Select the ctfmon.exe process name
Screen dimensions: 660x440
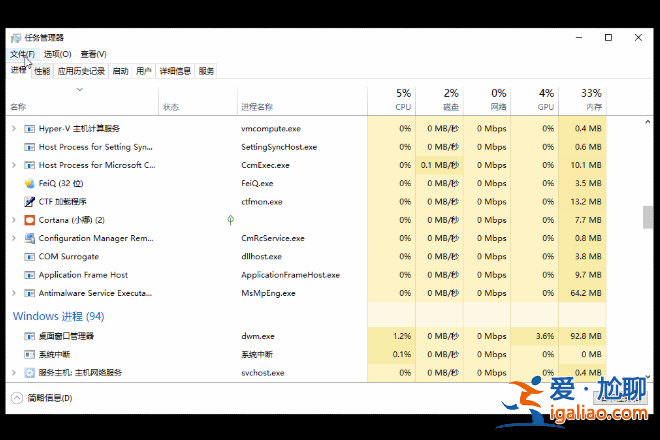[x=262, y=202]
